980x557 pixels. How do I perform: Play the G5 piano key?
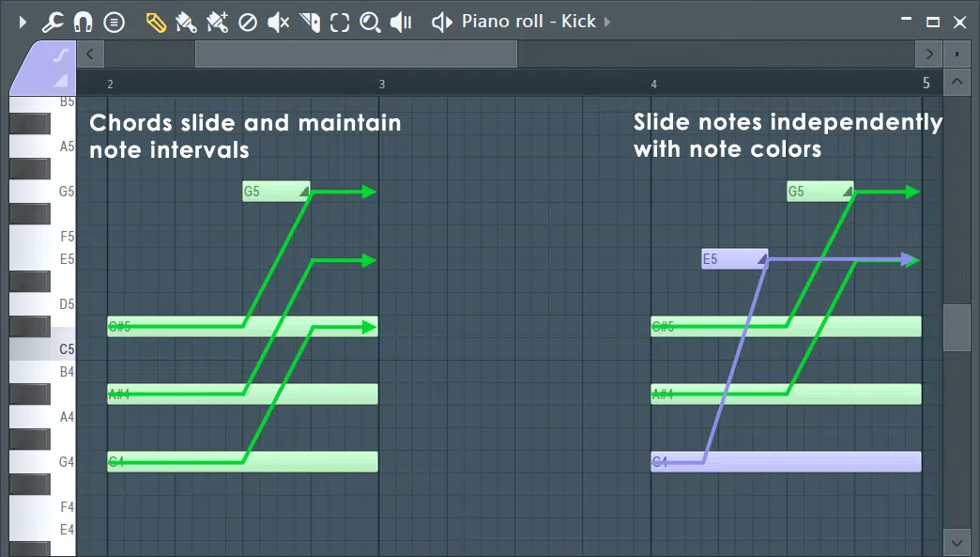click(x=42, y=192)
